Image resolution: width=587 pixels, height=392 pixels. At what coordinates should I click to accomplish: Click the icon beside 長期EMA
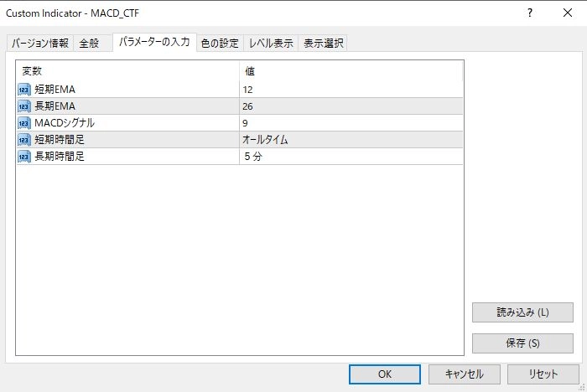23,106
